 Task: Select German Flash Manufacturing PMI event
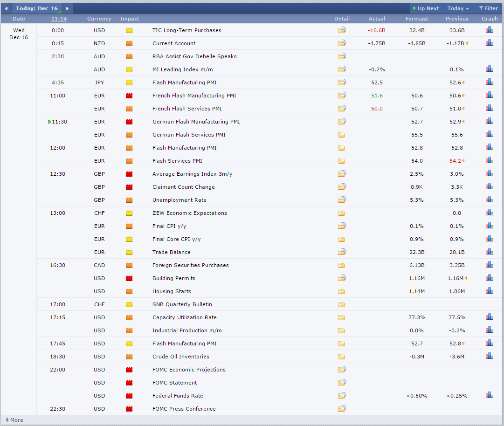[196, 122]
